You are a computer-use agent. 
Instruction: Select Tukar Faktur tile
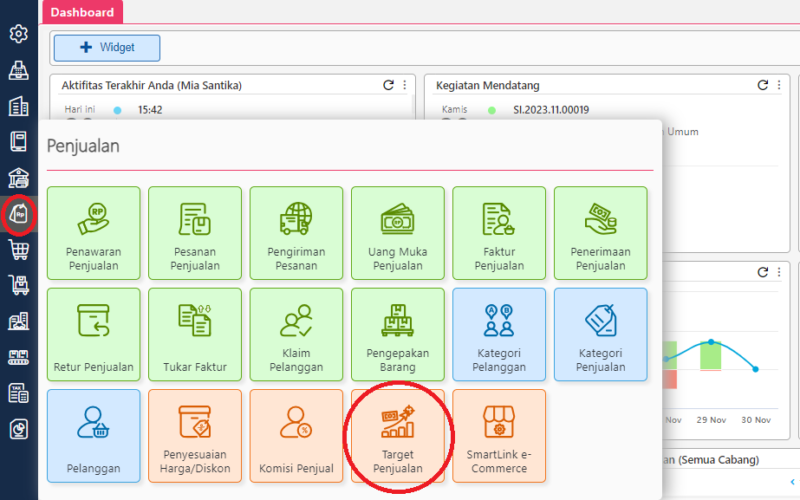[194, 335]
